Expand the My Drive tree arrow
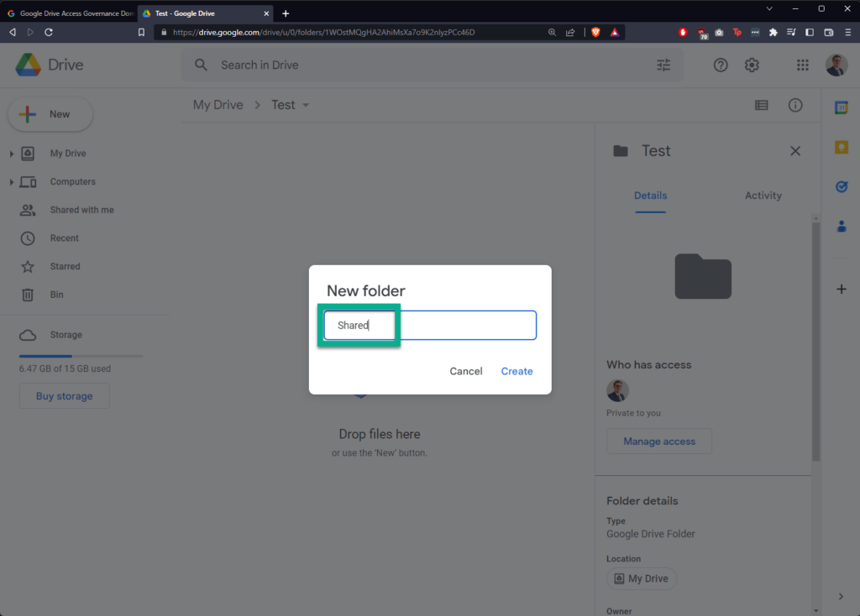 pos(11,154)
